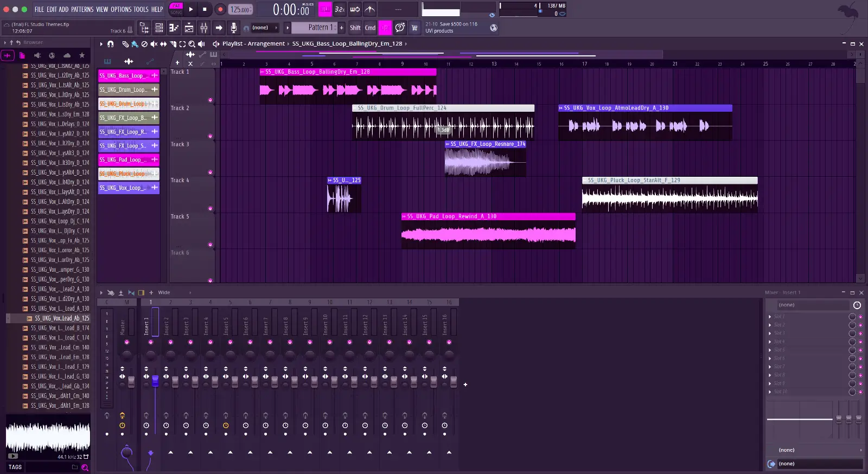Activate the Zoom tool in playlist toolbar
The width and height of the screenshot is (868, 474).
[x=192, y=44]
